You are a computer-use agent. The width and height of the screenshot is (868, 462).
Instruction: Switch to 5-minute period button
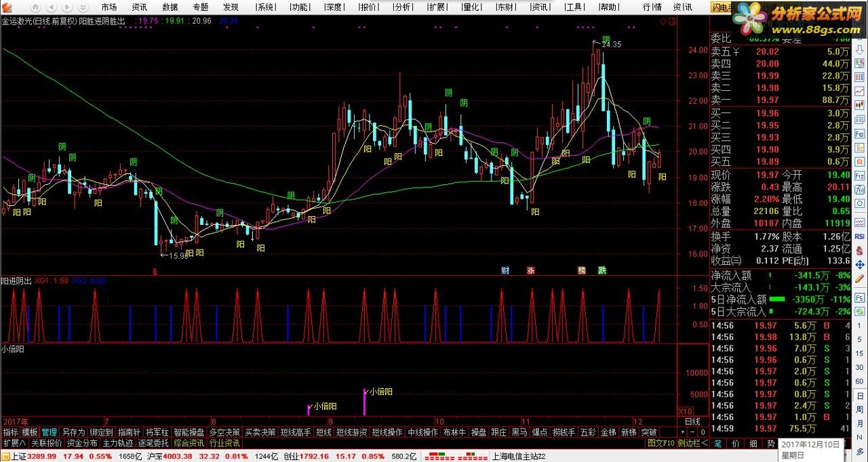click(859, 339)
